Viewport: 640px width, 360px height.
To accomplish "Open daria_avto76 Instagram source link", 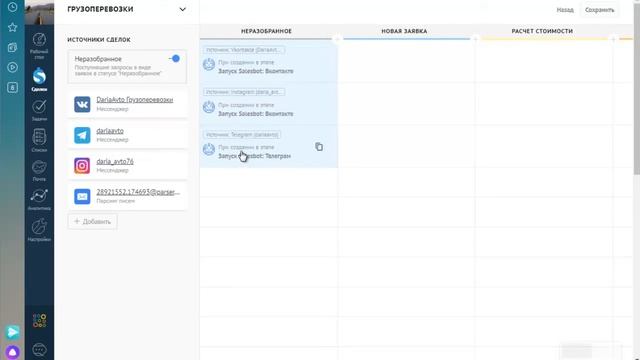I will (115, 161).
